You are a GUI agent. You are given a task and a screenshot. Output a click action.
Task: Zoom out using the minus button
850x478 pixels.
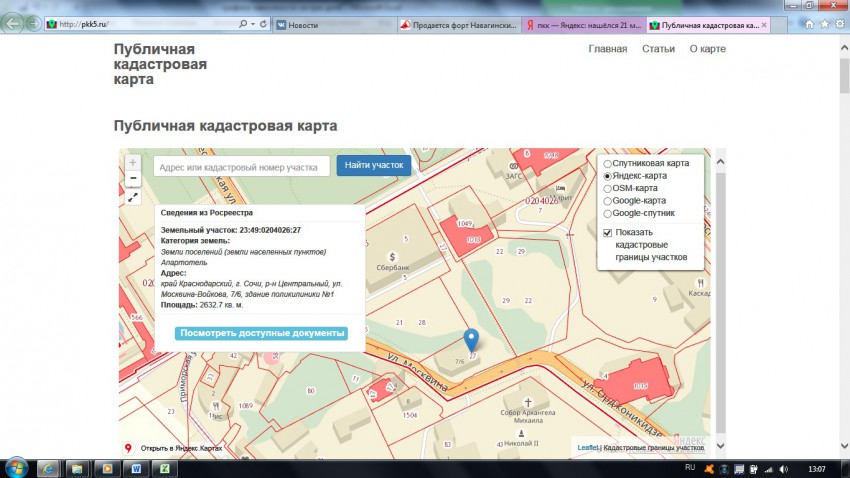133,179
